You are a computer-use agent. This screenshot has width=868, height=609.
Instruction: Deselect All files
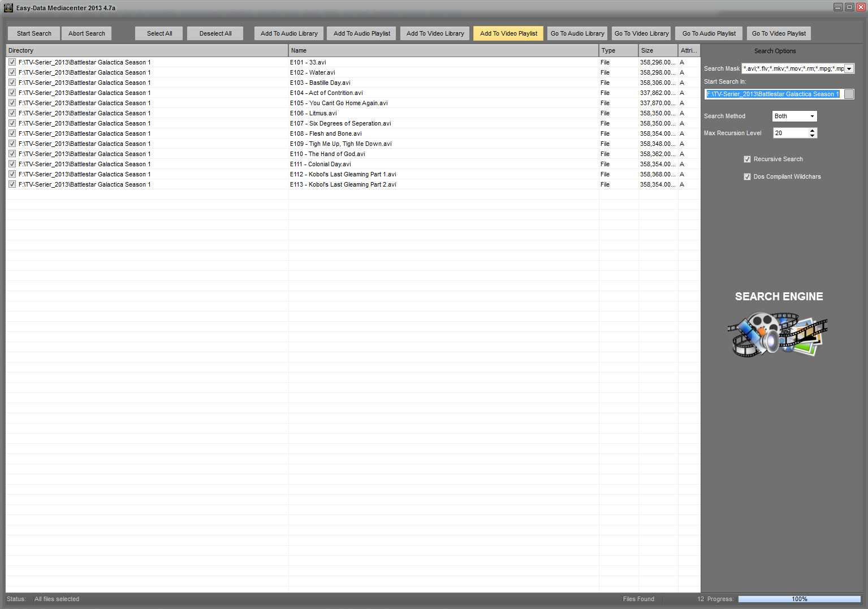coord(215,33)
